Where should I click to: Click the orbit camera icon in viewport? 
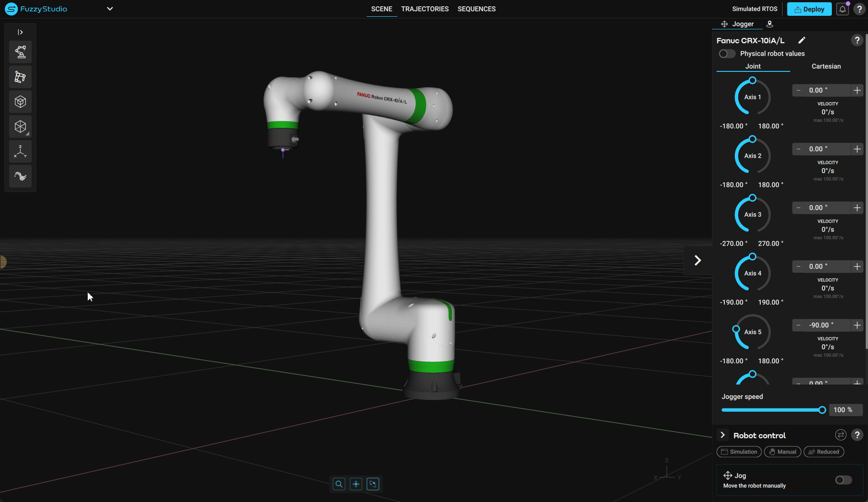tap(373, 484)
